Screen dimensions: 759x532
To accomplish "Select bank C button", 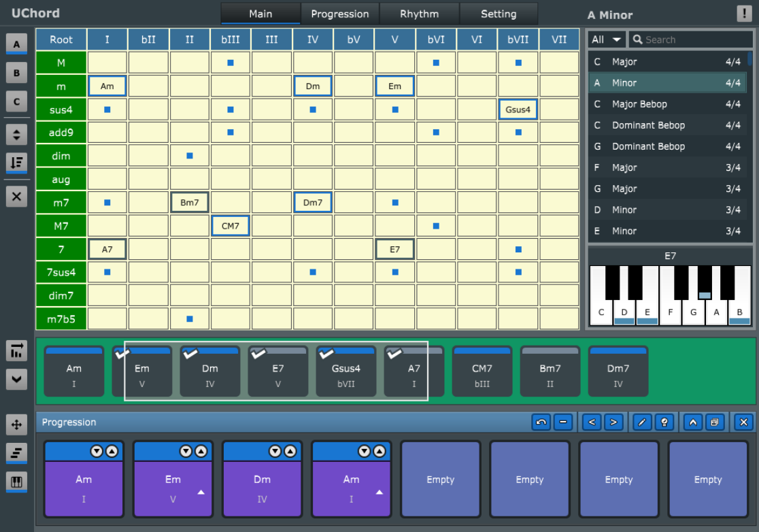I will click(x=16, y=101).
